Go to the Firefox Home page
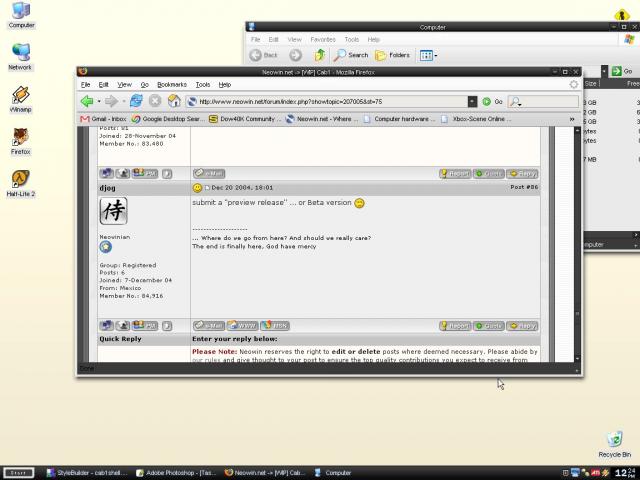This screenshot has width=640, height=480. (x=174, y=101)
